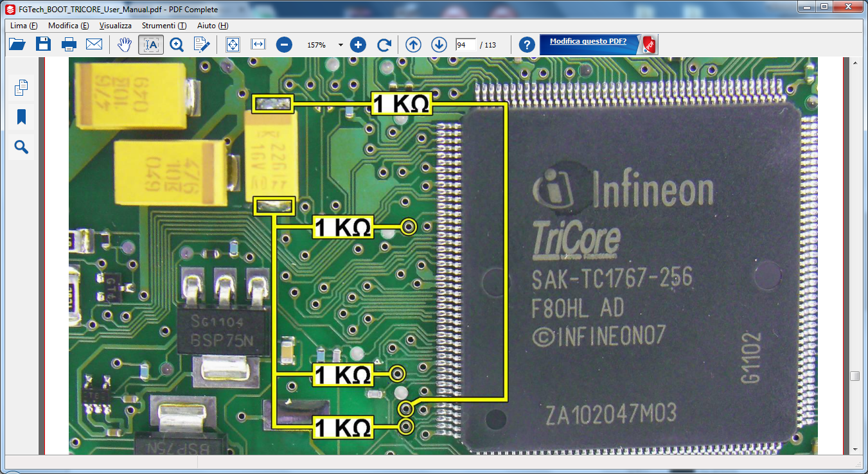
Task: Rotate the page clockwise
Action: point(384,44)
